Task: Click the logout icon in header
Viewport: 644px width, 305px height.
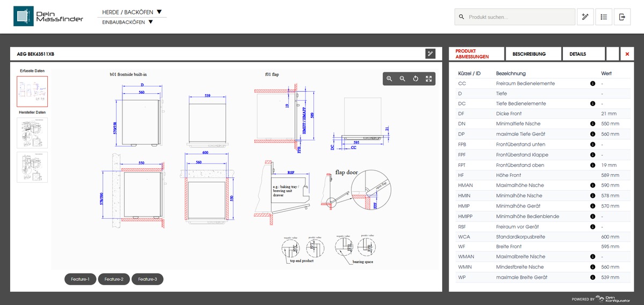Action: click(x=622, y=17)
